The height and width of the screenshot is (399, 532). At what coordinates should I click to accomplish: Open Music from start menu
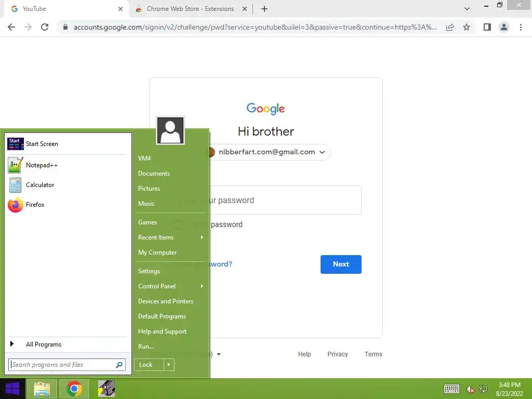[146, 204]
